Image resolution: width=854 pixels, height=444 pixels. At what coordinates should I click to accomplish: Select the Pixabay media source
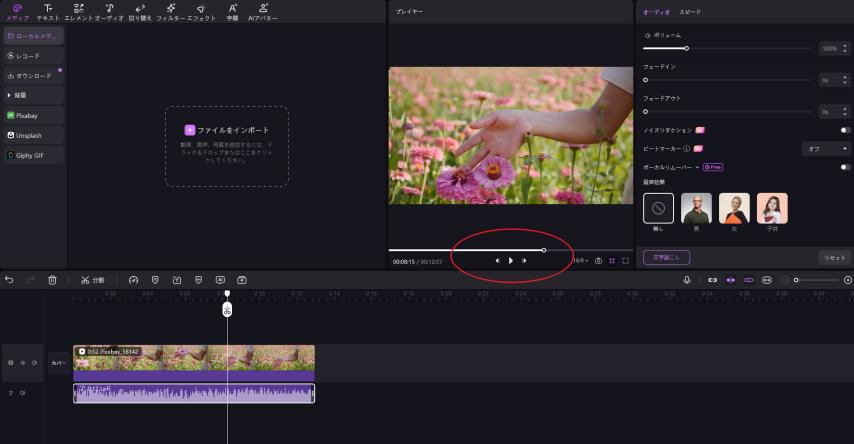tap(33, 115)
